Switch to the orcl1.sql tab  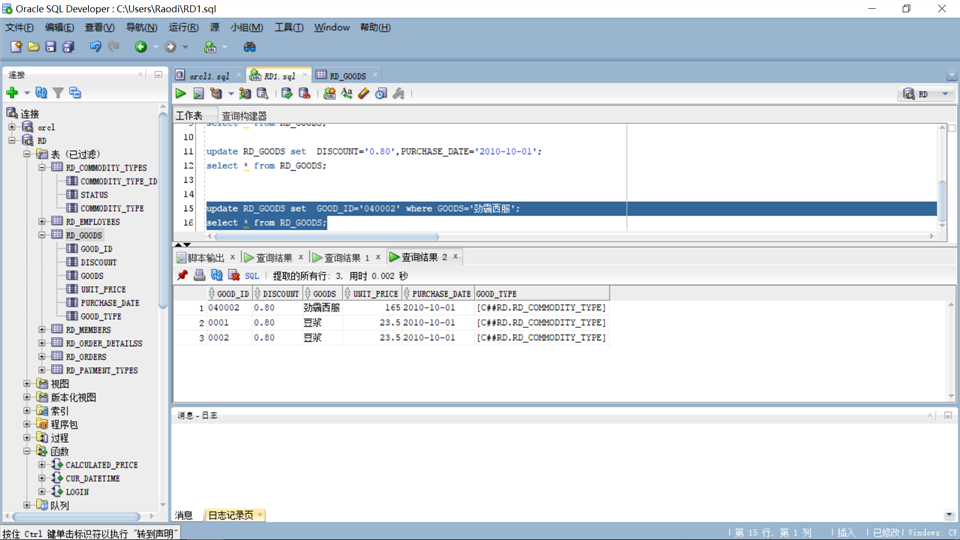pos(209,76)
